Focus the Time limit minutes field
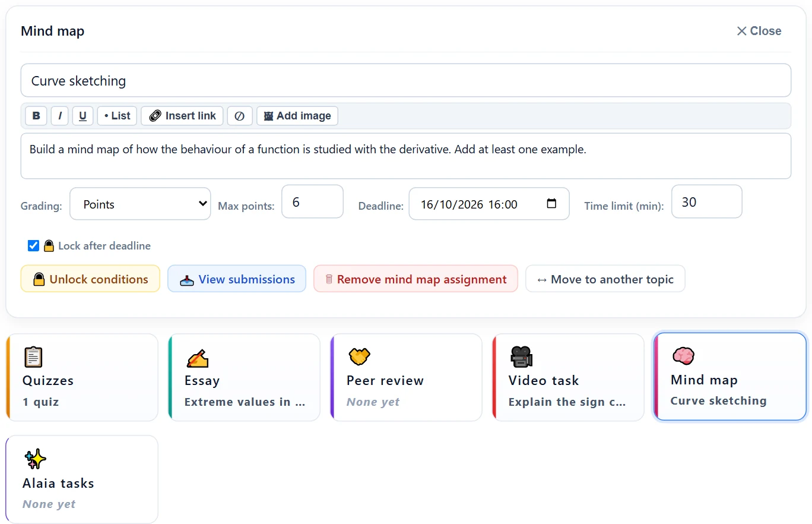This screenshot has height=524, width=812. coord(706,202)
